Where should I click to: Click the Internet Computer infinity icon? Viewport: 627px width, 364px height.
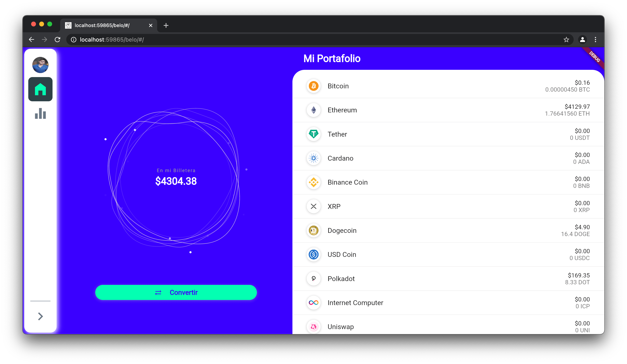[313, 303]
